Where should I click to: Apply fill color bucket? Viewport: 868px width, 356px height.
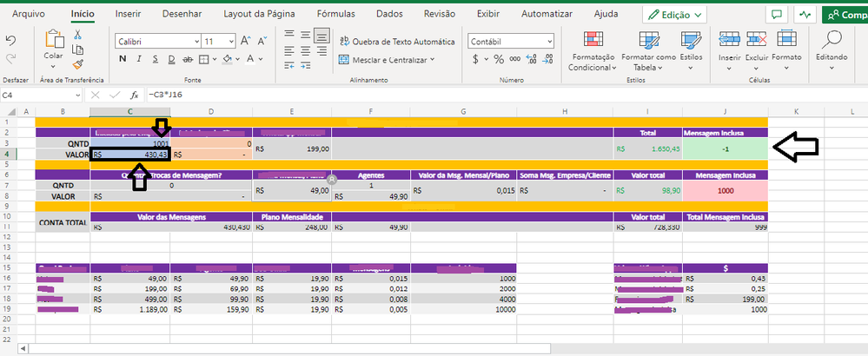(227, 58)
